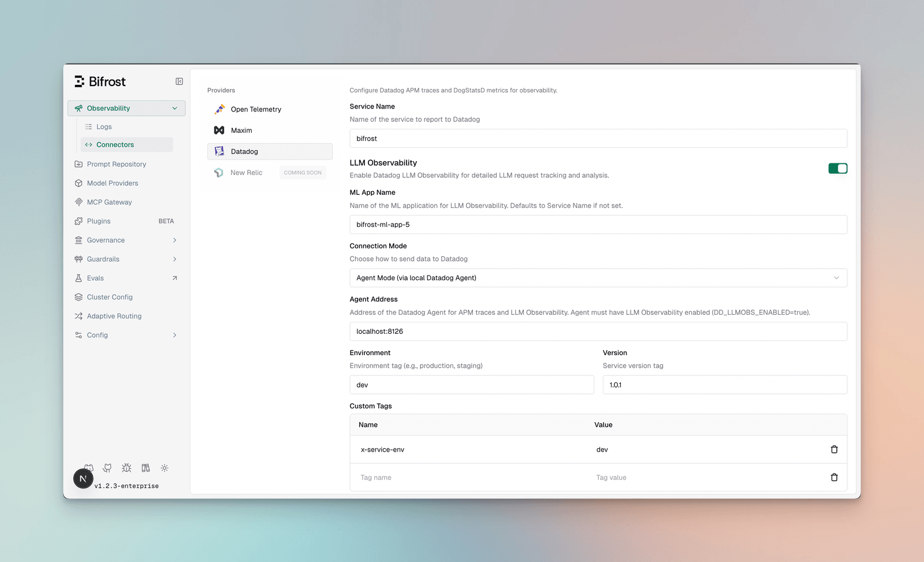The image size is (924, 562).
Task: Click the Open Telemetry provider icon
Action: tap(219, 109)
